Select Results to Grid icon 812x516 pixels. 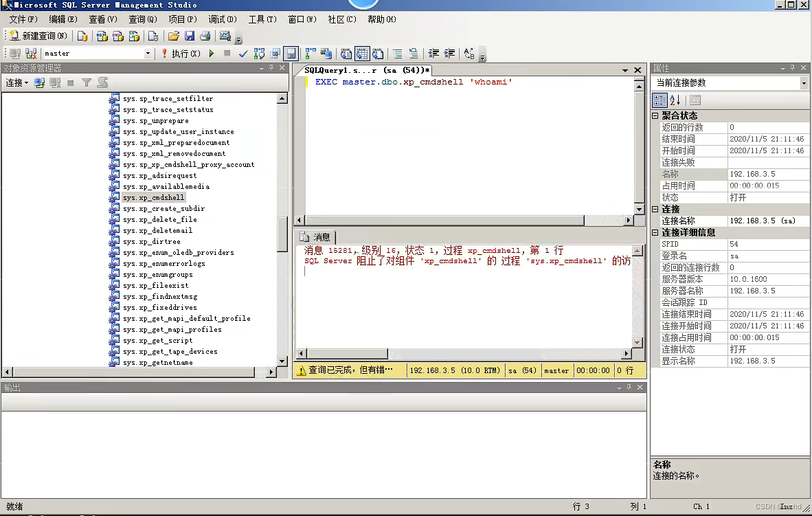point(362,54)
